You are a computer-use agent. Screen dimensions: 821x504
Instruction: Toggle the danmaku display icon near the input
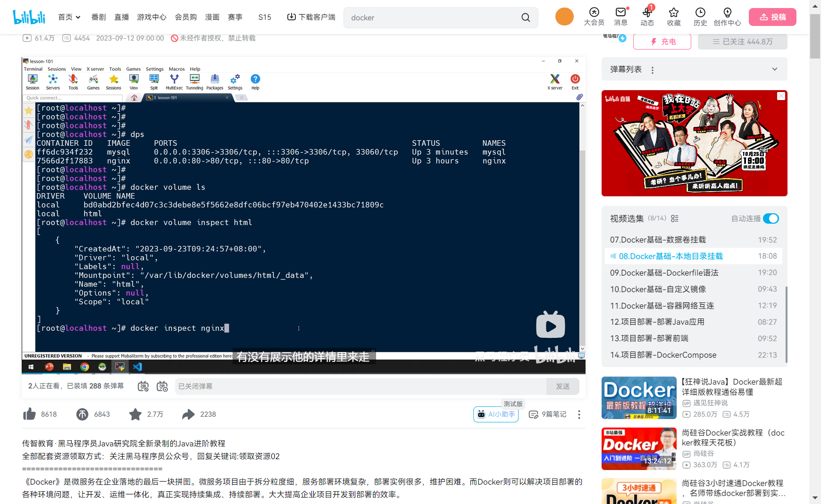coord(143,386)
